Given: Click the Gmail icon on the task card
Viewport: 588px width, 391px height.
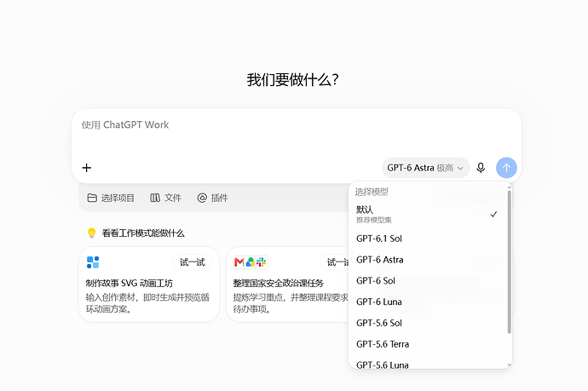Looking at the screenshot, I should pos(239,262).
